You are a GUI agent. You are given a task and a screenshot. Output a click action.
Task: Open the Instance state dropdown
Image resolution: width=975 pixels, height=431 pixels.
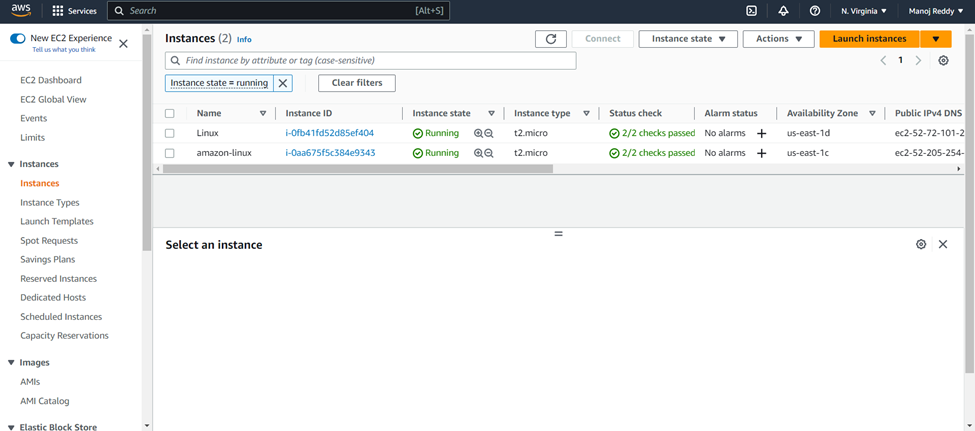[x=688, y=39]
